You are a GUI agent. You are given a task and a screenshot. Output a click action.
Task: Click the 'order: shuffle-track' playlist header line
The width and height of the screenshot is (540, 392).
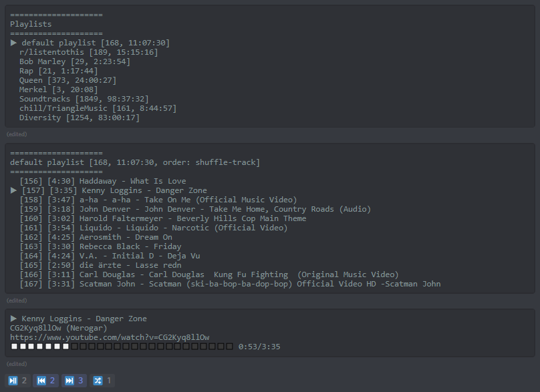[135, 162]
